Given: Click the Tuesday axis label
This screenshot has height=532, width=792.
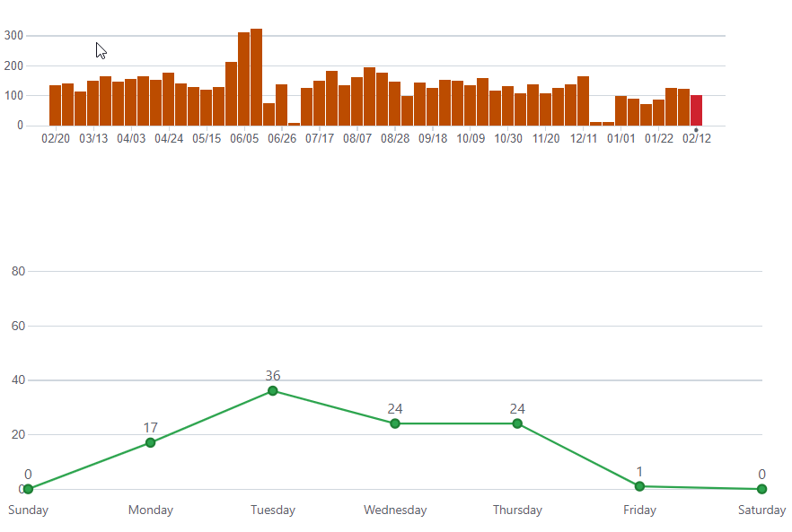Looking at the screenshot, I should click(273, 510).
